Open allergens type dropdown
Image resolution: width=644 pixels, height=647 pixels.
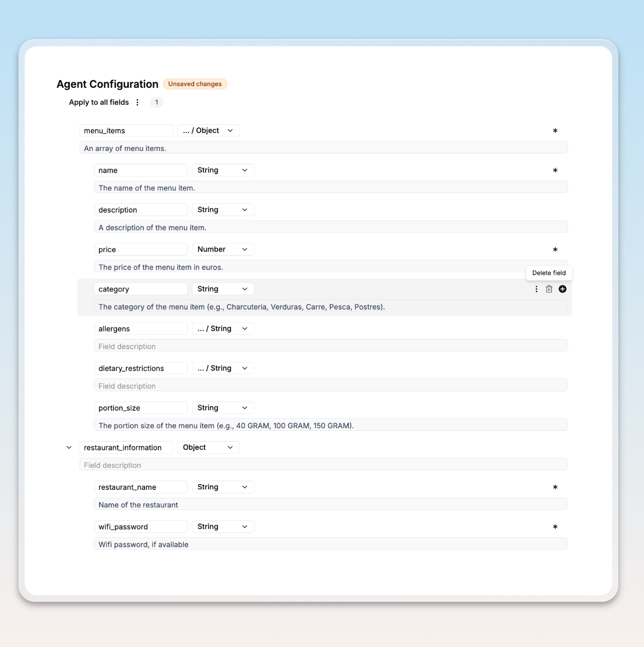click(223, 329)
